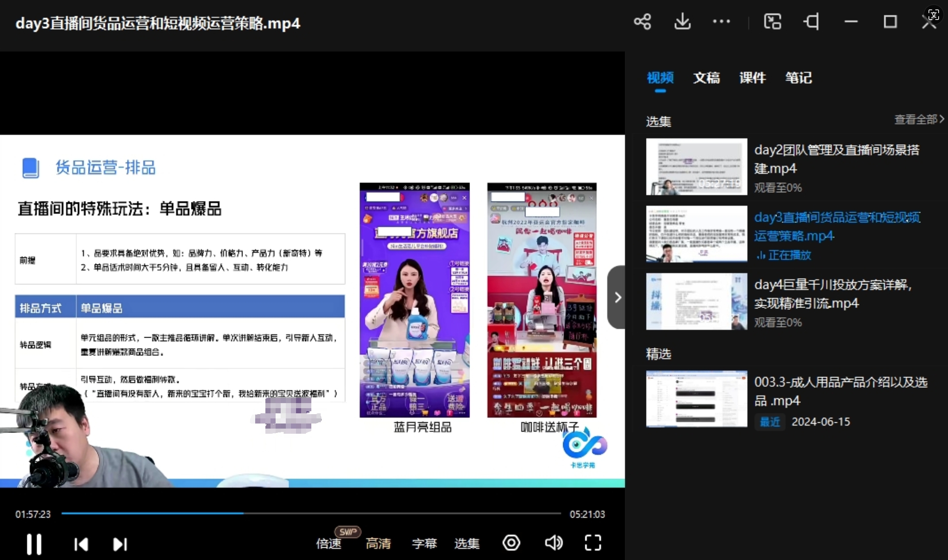
Task: Open the 倍速 playback speed menu
Action: (329, 543)
